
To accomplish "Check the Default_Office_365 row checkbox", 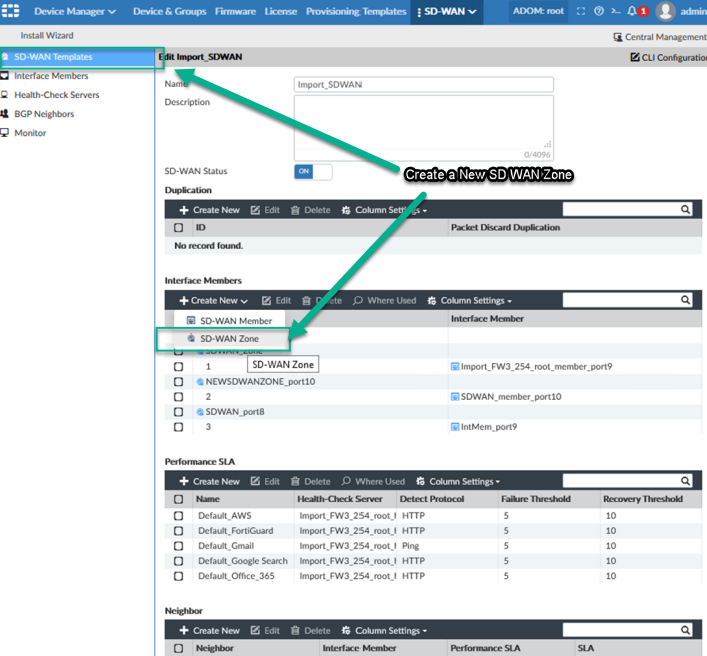I will (179, 576).
